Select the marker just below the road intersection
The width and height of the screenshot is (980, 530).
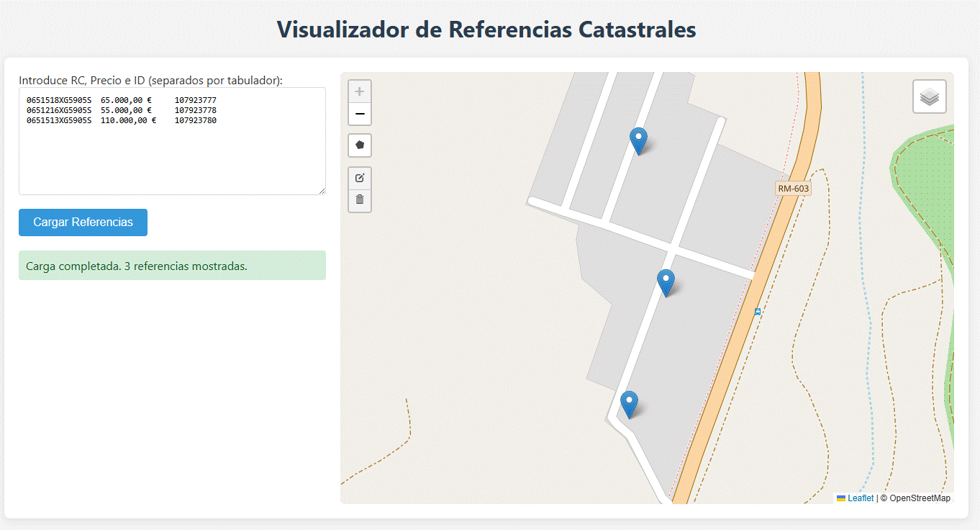point(666,282)
